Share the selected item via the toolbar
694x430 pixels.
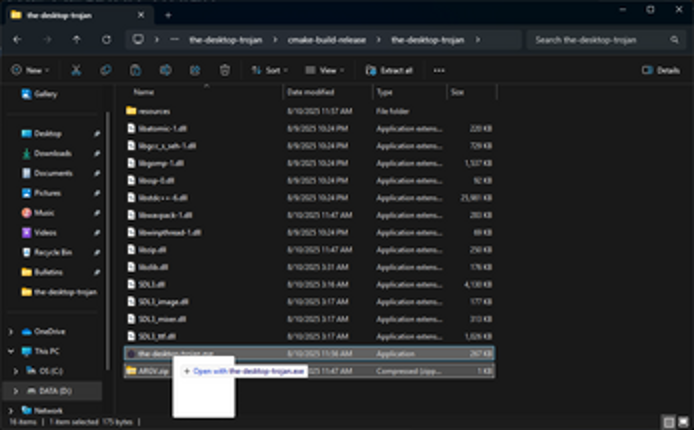point(195,70)
